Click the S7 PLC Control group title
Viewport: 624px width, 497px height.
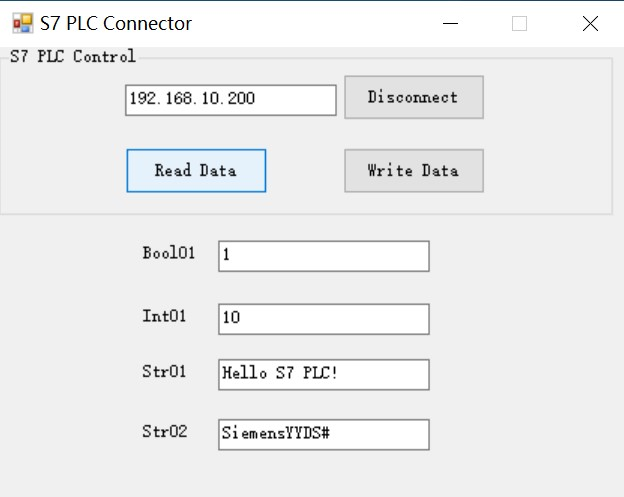tap(72, 57)
